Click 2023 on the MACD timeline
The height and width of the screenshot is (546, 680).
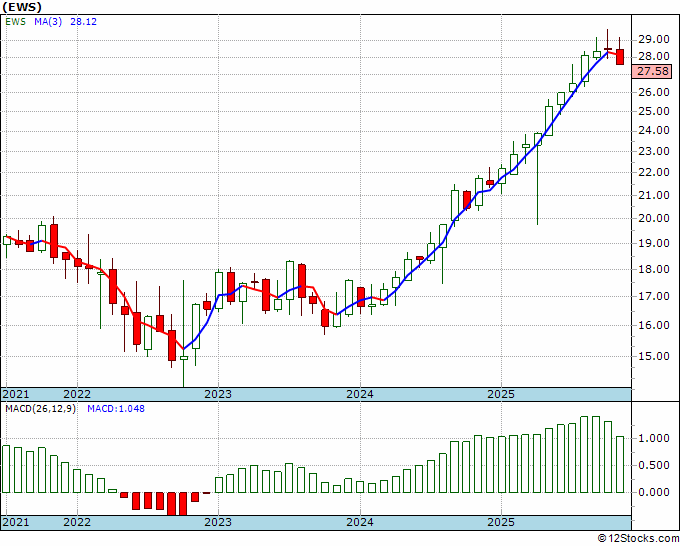tap(218, 522)
